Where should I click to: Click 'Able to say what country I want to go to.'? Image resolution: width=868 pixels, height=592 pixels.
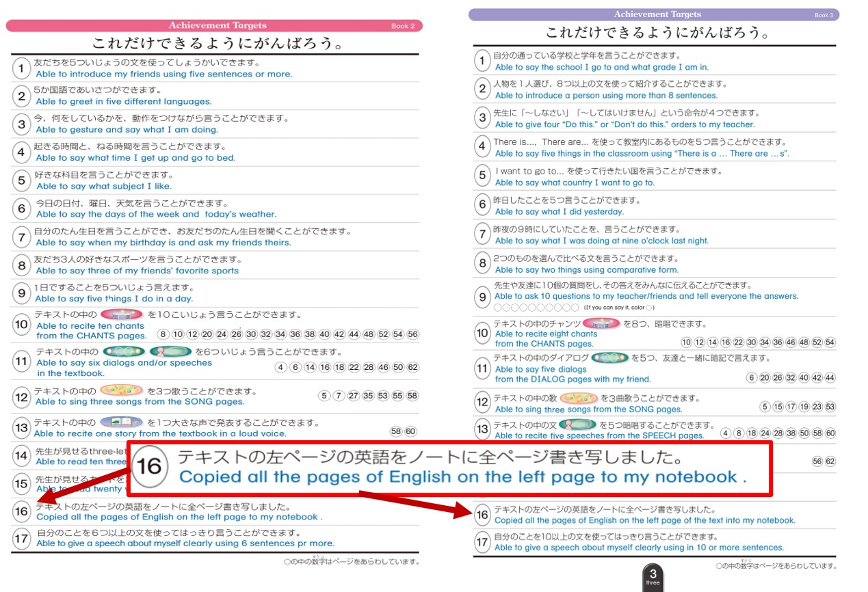(x=575, y=183)
